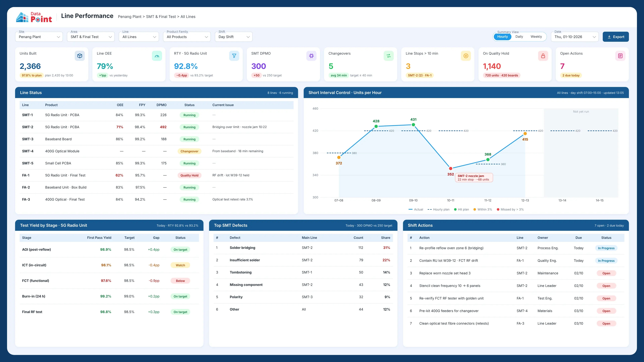
Task: Open the Site dropdown Penang Plant
Action: point(39,37)
